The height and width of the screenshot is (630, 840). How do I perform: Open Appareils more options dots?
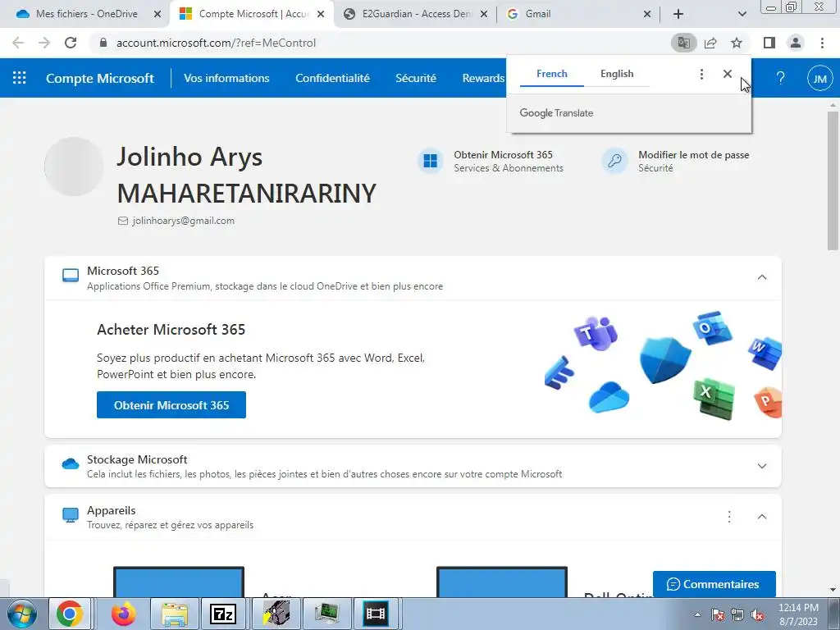point(729,517)
